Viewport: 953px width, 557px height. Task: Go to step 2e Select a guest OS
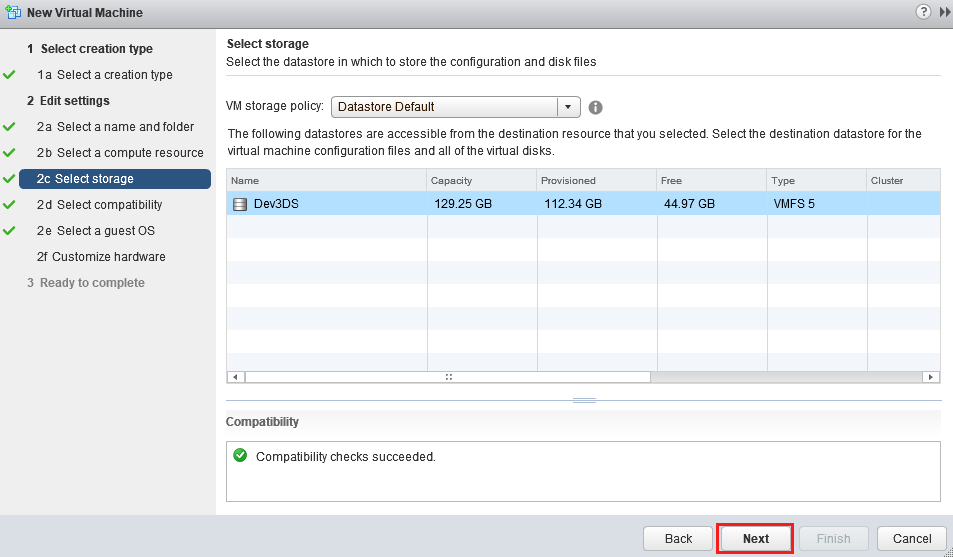pyautogui.click(x=95, y=230)
